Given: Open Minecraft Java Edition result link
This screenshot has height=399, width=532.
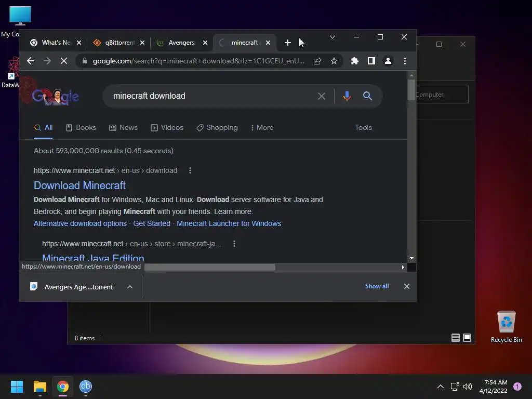Looking at the screenshot, I should pos(93,257).
